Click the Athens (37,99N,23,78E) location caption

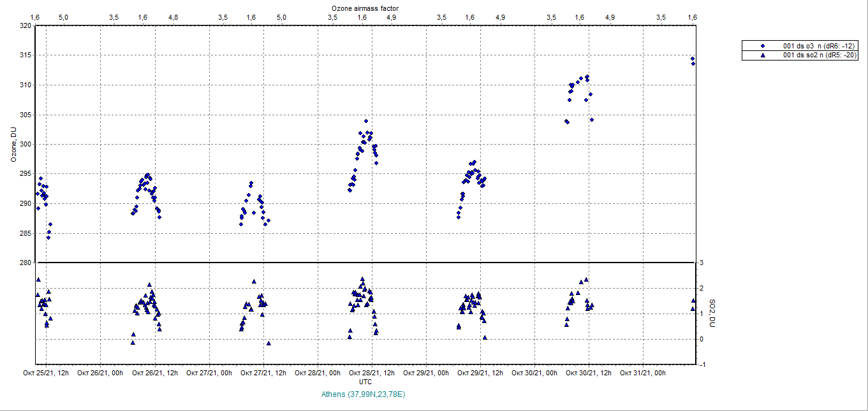pos(364,394)
